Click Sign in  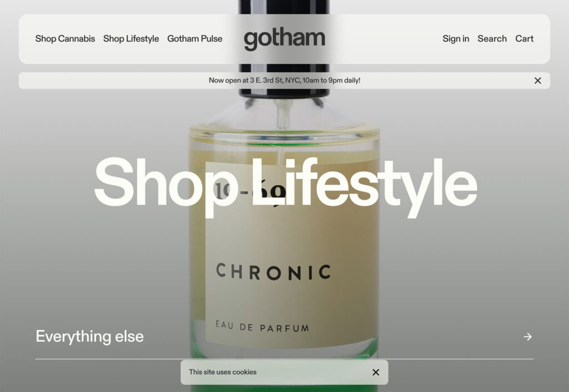pos(456,38)
